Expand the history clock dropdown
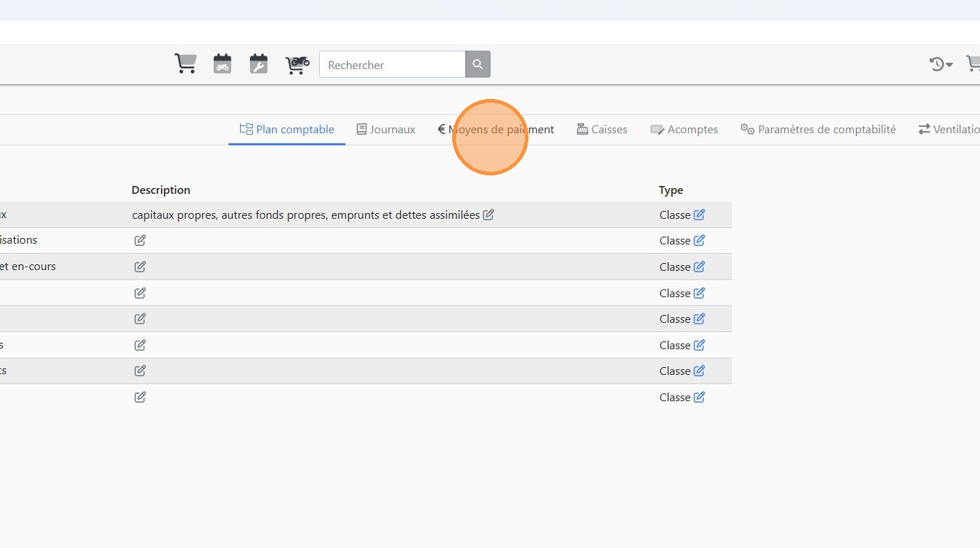 coord(941,64)
